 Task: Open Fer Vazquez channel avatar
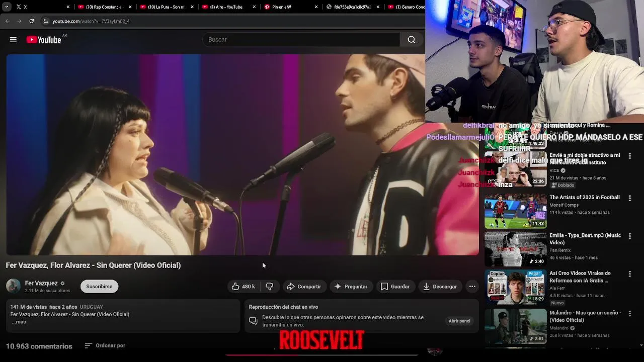click(13, 286)
